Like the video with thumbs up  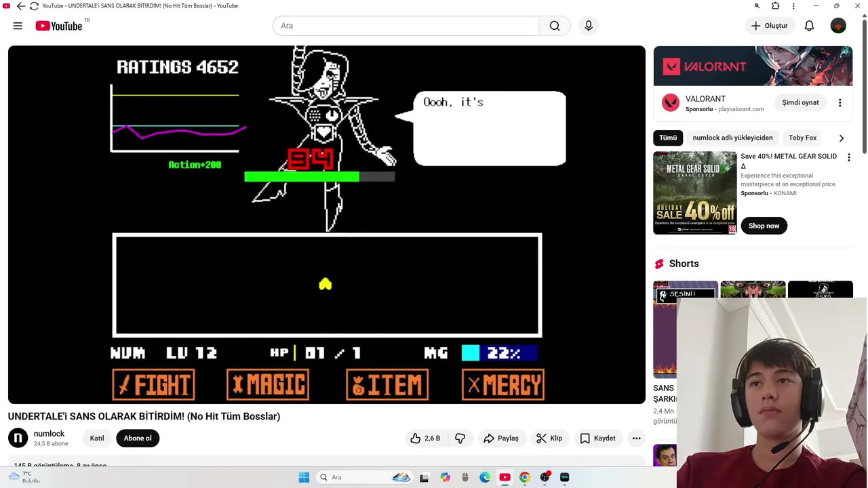425,439
